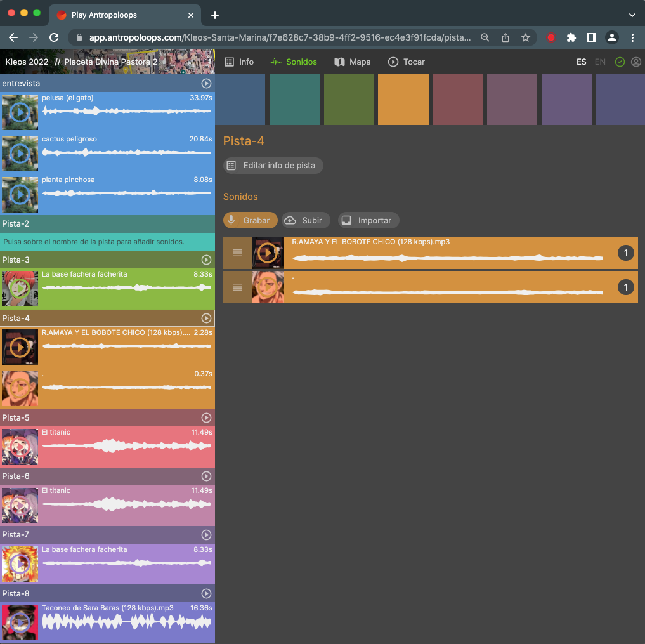Expand the Chrome tab search chevron
This screenshot has height=644, width=645.
point(632,15)
